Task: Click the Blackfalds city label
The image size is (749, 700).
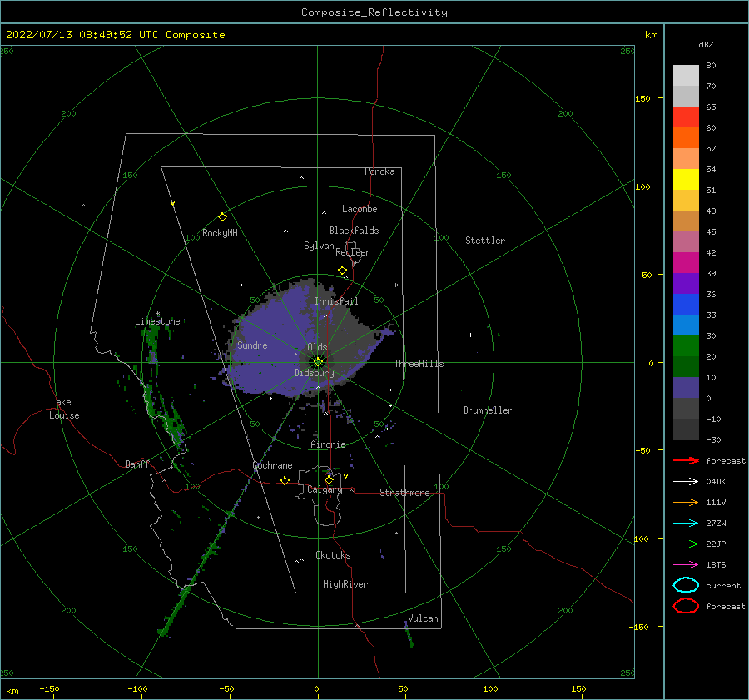Action: coord(354,231)
